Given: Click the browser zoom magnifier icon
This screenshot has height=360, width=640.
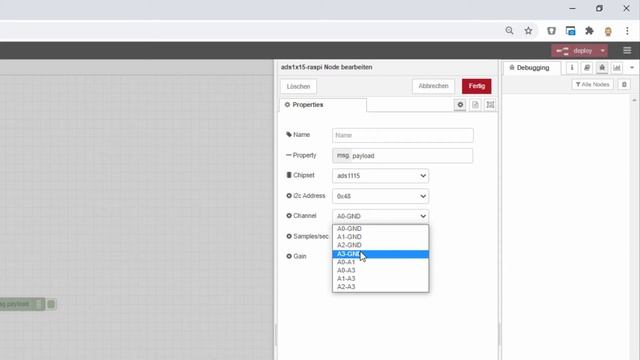Looking at the screenshot, I should tap(509, 31).
